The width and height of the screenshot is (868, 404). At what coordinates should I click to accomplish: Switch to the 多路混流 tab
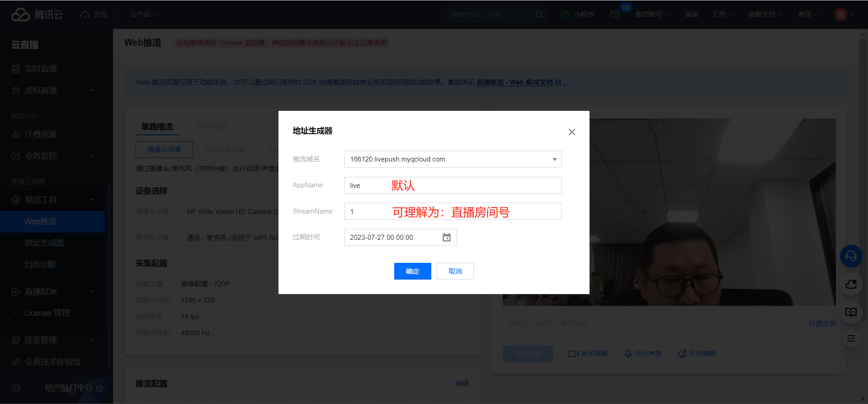pyautogui.click(x=212, y=127)
